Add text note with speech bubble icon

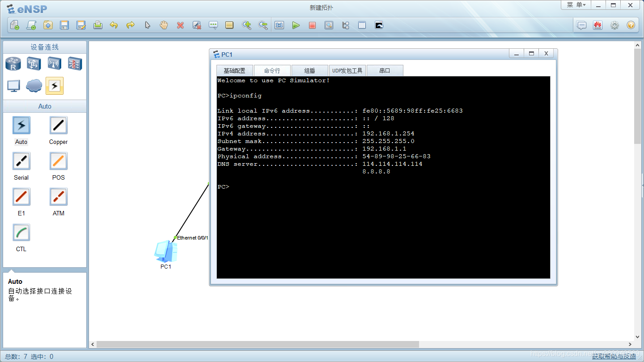pyautogui.click(x=213, y=25)
